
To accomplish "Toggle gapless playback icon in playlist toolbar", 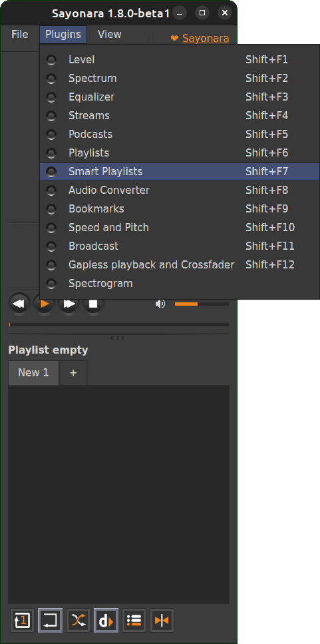I will click(162, 620).
